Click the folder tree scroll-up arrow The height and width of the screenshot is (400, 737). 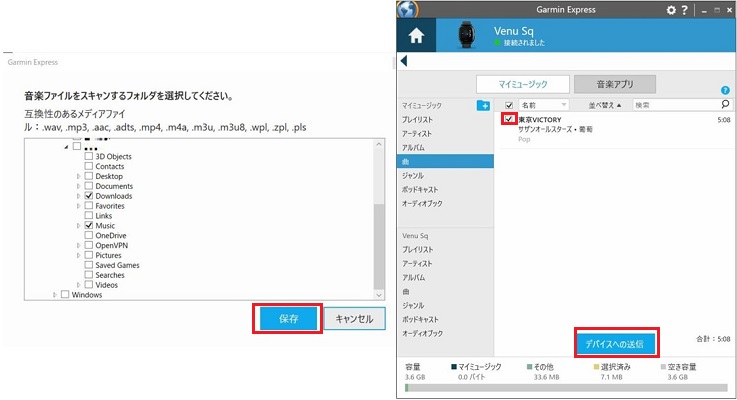[379, 144]
